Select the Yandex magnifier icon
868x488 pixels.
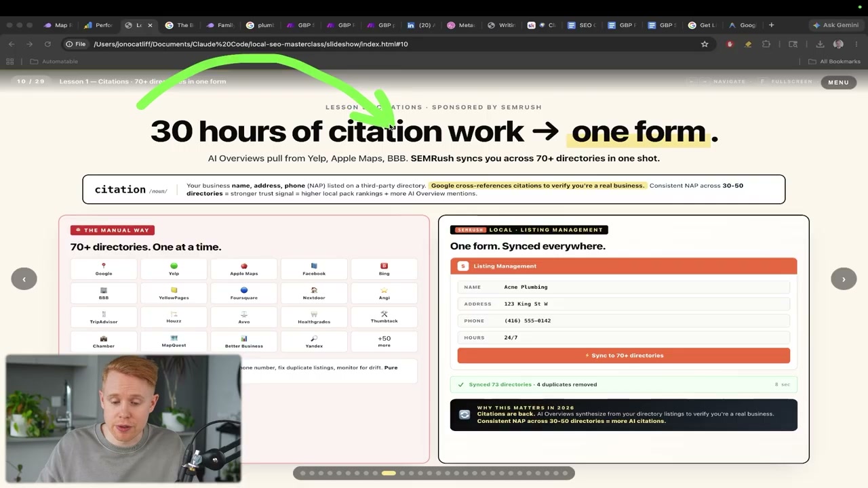click(314, 338)
